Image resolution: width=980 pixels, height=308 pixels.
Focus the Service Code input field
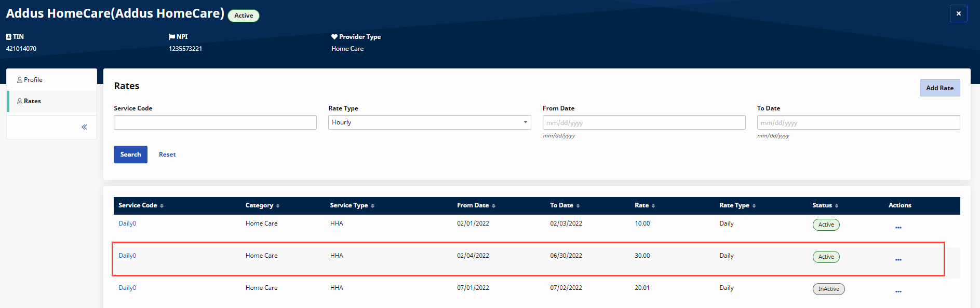point(215,122)
